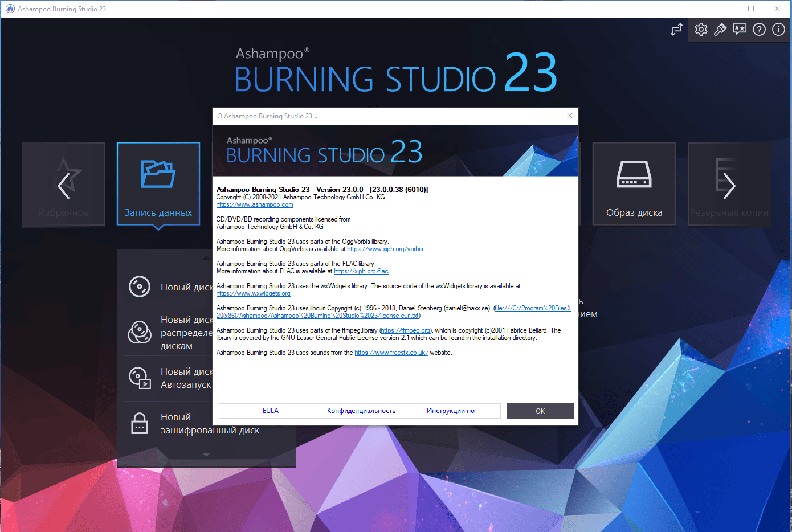Open the Конфиденциальность link
Viewport: 792px width, 532px height.
(361, 411)
